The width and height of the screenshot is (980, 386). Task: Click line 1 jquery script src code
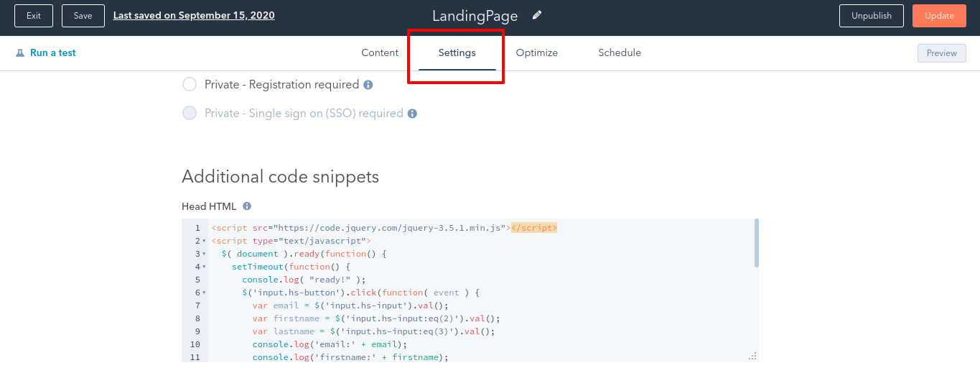point(384,229)
